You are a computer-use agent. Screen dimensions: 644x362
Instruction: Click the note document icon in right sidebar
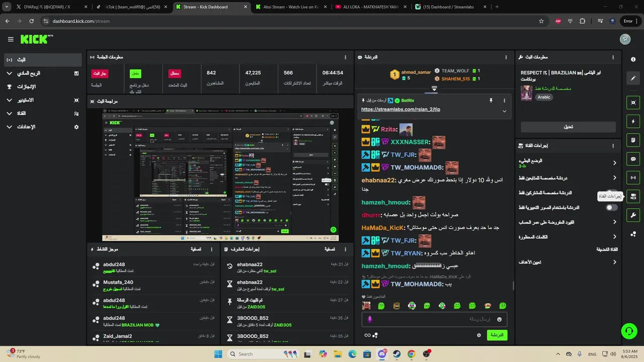[633, 140]
